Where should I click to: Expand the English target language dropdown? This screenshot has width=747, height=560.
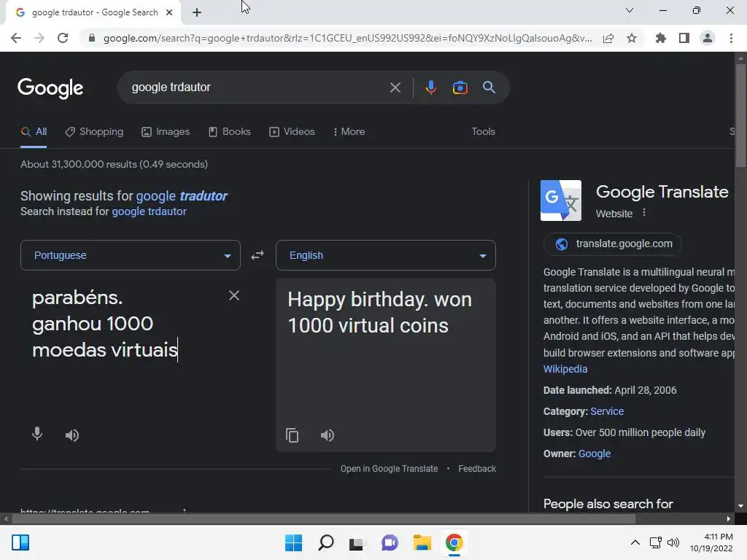(386, 255)
